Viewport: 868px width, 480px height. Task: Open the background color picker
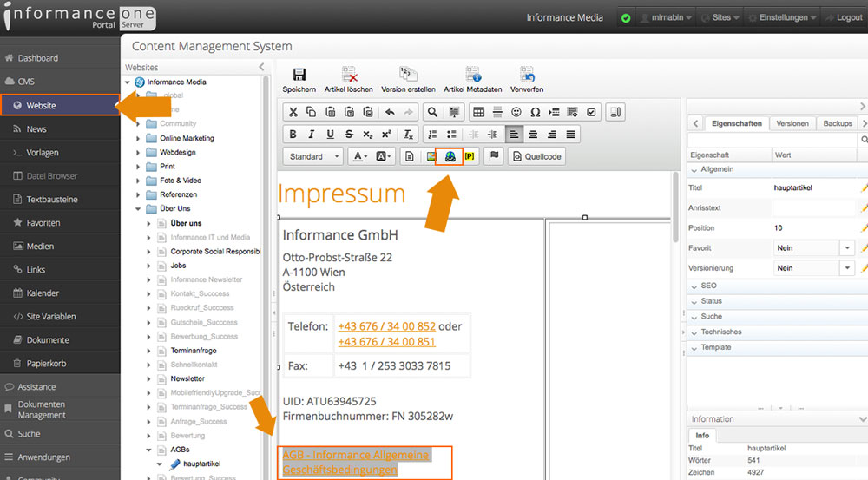click(383, 157)
